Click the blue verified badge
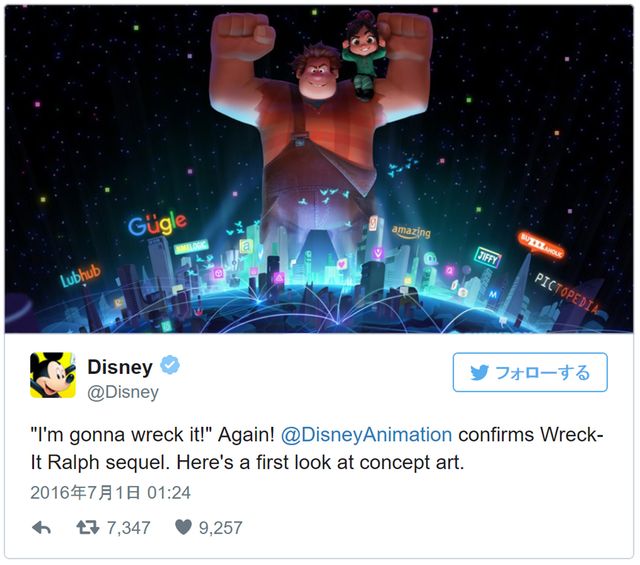The image size is (640, 565). pos(170,365)
